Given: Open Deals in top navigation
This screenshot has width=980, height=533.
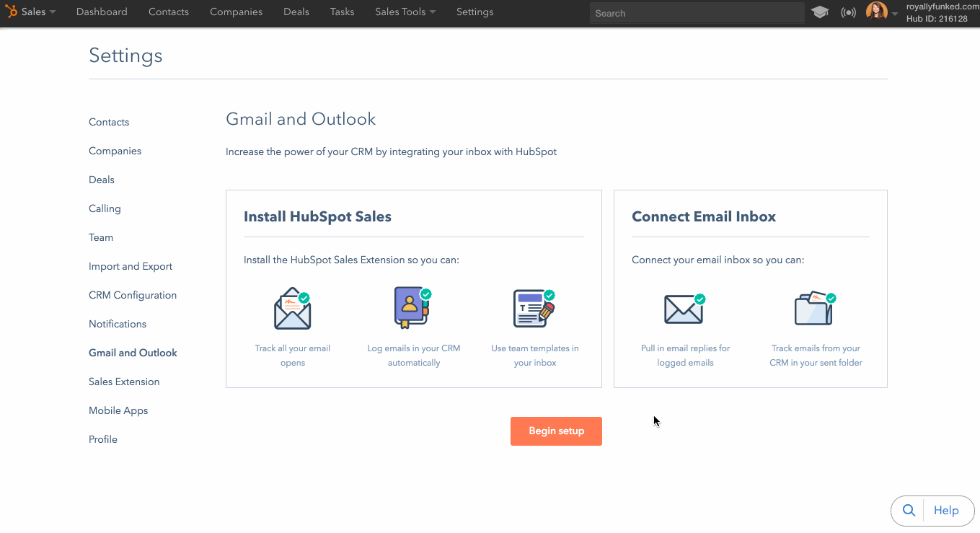Looking at the screenshot, I should tap(296, 12).
